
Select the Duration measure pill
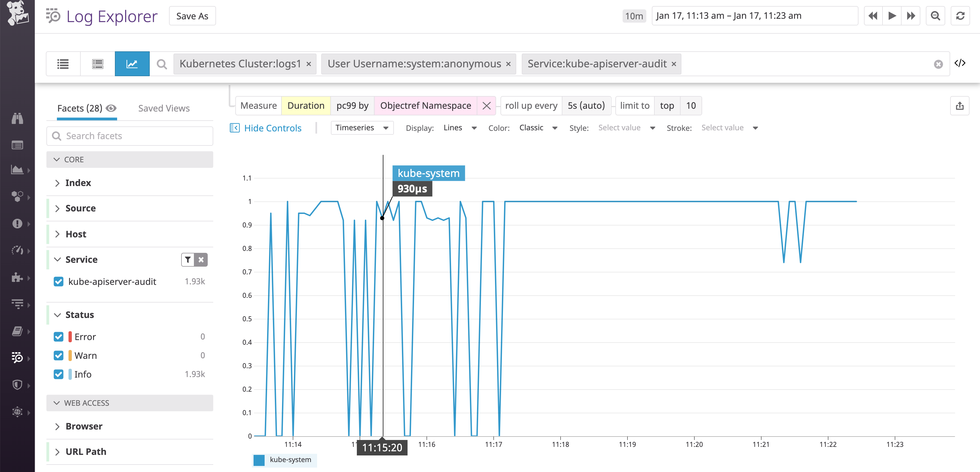coord(306,106)
